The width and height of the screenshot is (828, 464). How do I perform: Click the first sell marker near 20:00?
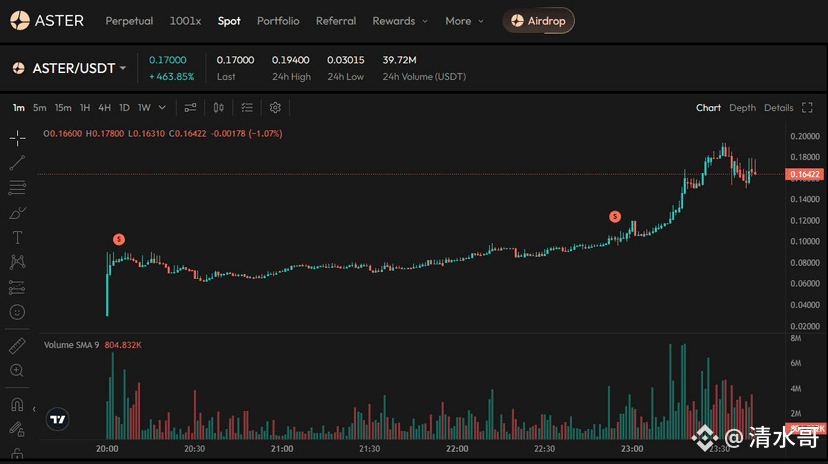(119, 239)
